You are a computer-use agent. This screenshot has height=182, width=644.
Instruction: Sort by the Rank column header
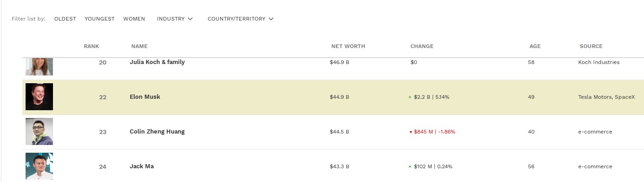(91, 46)
